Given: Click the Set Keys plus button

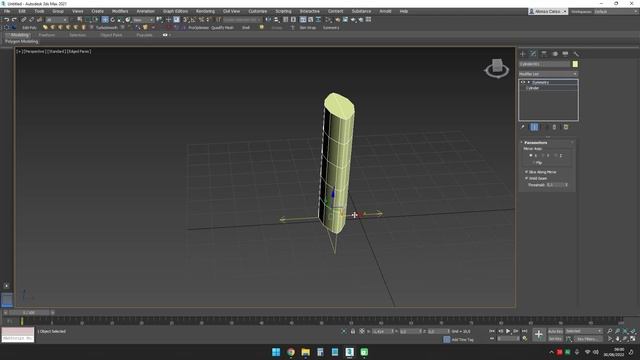Looking at the screenshot, I should tap(539, 335).
